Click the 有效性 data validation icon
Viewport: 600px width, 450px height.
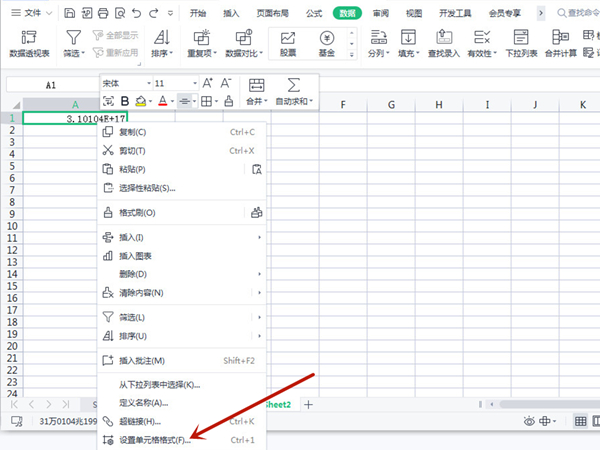[481, 38]
